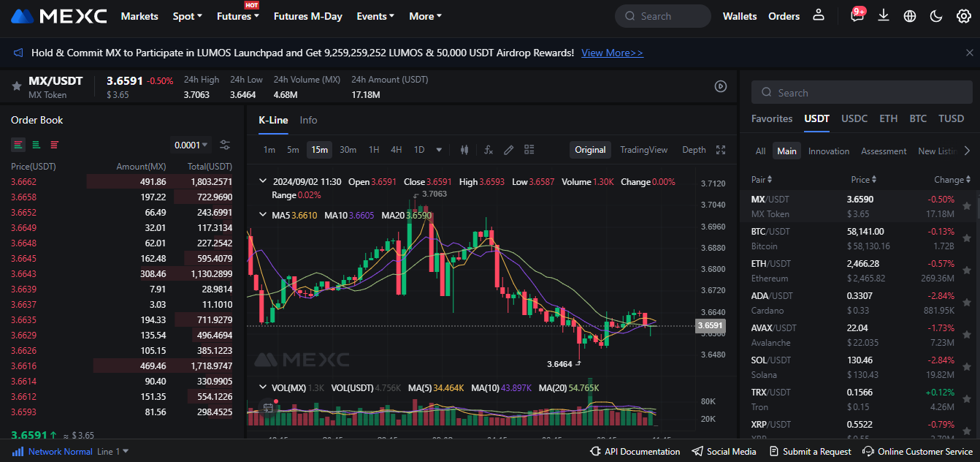This screenshot has height=462, width=980.
Task: Click the MEXC logo
Action: [x=59, y=16]
